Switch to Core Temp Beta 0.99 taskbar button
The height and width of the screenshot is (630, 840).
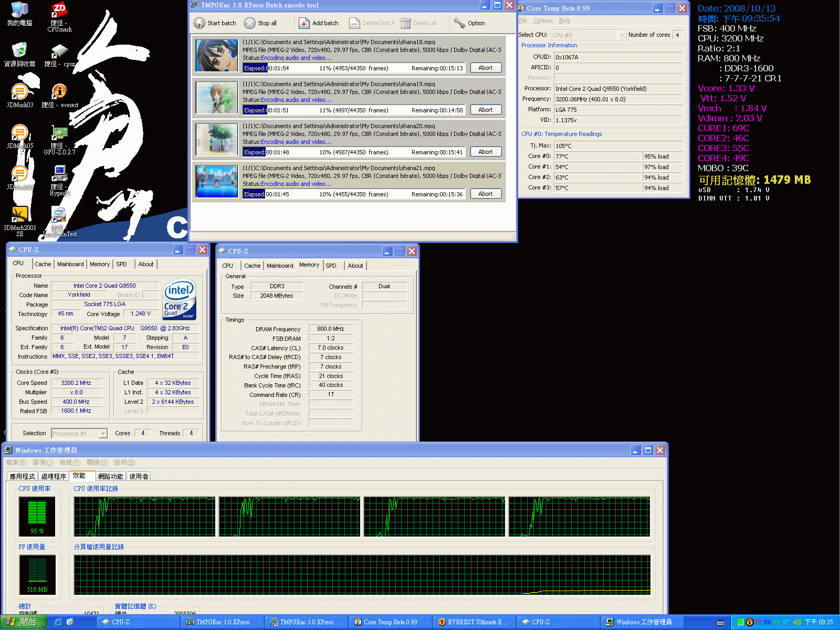tap(390, 622)
